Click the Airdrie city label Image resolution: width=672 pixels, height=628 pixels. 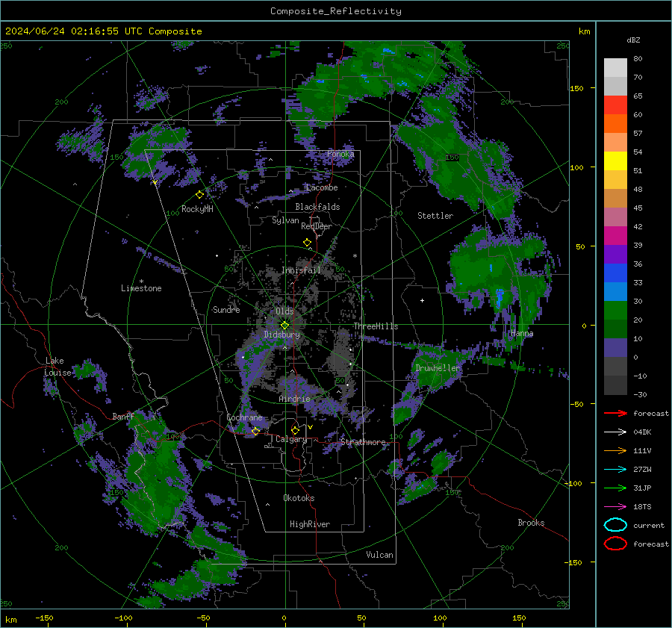point(294,399)
